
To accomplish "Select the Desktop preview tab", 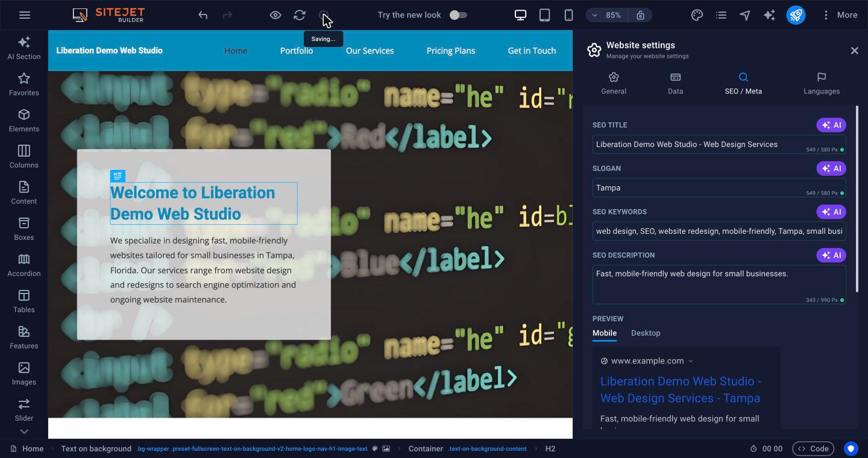I will point(646,333).
